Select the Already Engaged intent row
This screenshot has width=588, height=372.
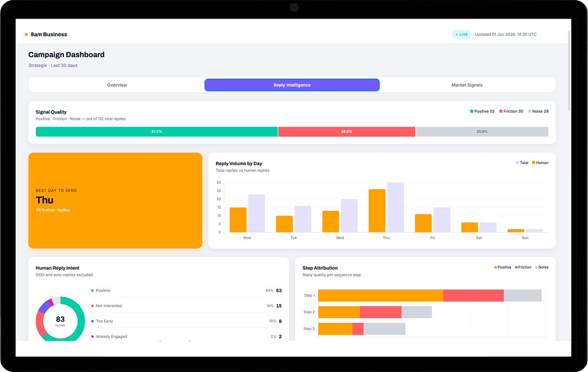point(186,336)
